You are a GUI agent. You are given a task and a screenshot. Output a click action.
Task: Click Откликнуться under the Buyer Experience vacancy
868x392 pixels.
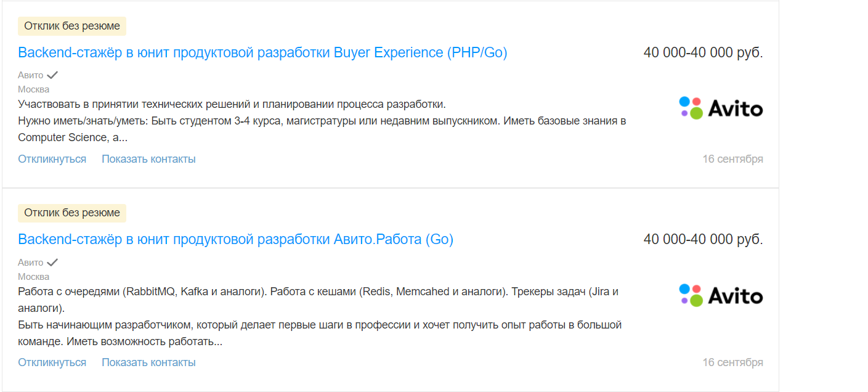click(52, 159)
